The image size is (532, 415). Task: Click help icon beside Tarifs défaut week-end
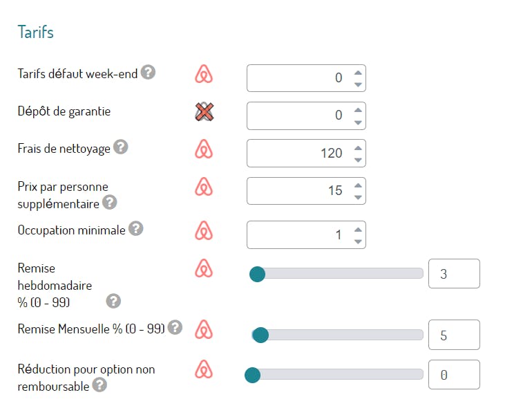(148, 72)
